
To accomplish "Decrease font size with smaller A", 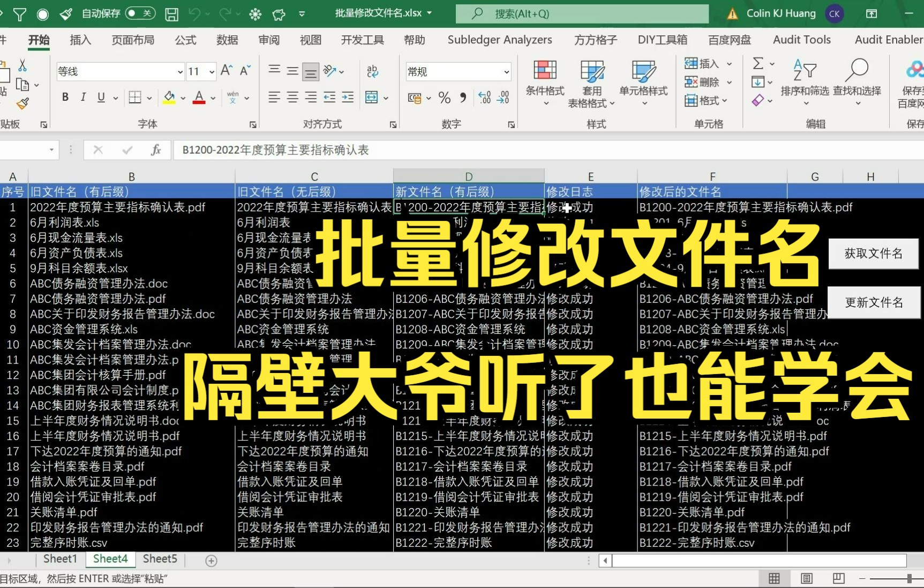I will 245,71.
